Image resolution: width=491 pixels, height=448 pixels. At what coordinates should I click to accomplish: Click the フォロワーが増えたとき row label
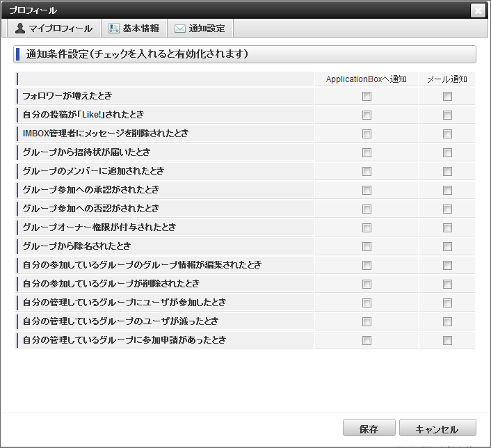click(67, 95)
